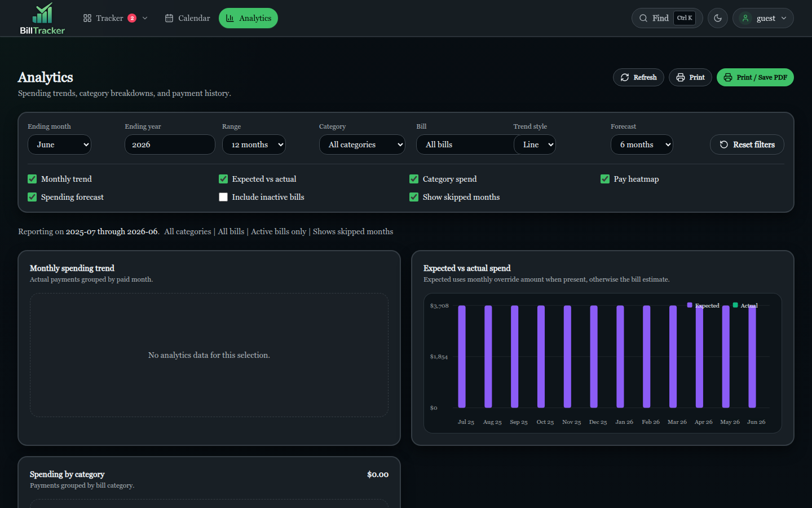Click the 'Spending by category' heading

(67, 474)
